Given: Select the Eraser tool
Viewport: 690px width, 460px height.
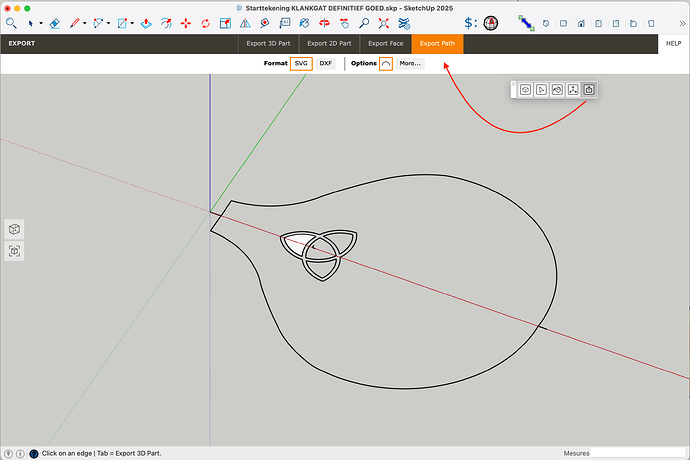Looking at the screenshot, I should [55, 23].
